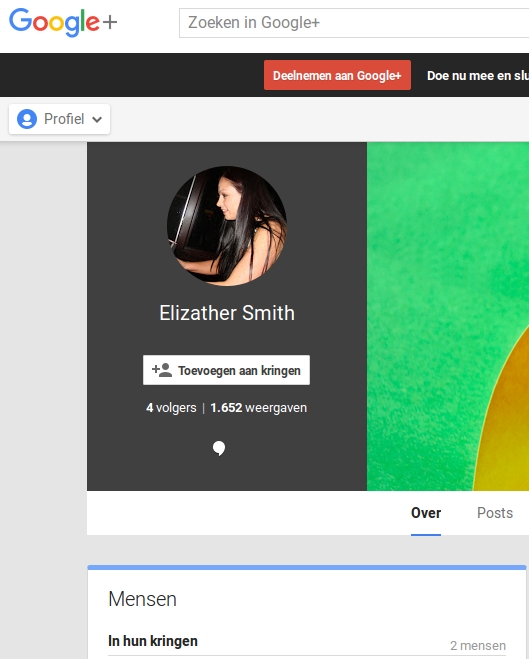Click the Elizather Smith name heading
This screenshot has width=529, height=659.
[227, 313]
